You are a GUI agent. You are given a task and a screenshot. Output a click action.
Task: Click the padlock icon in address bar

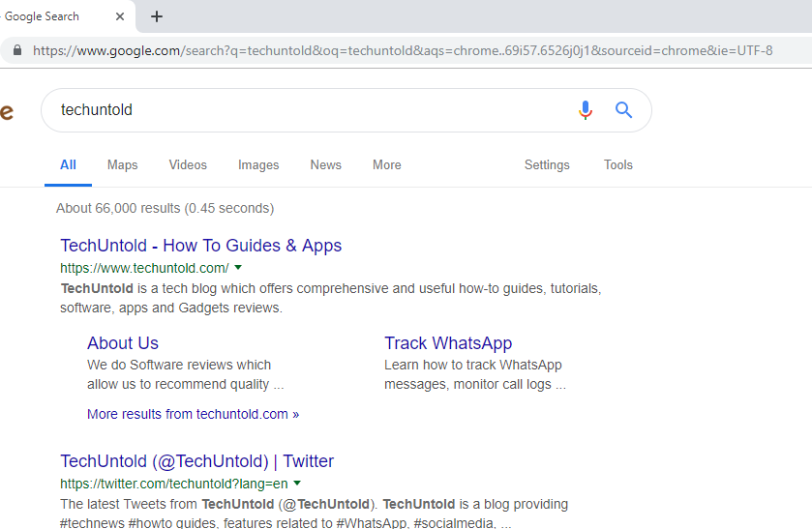17,50
